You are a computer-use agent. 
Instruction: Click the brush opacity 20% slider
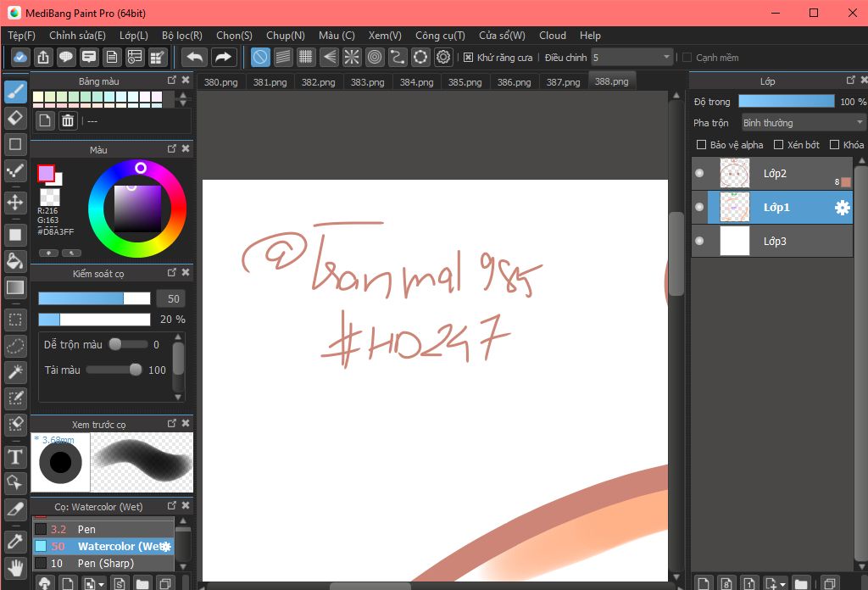[x=94, y=320]
